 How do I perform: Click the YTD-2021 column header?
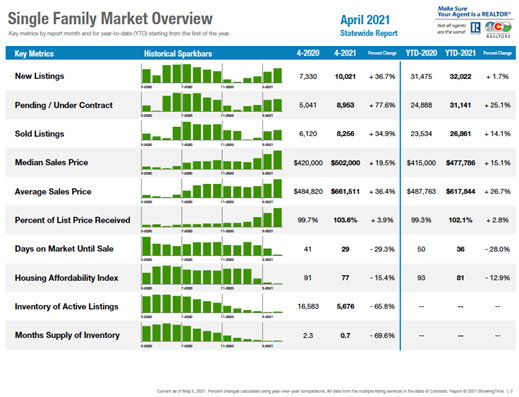pos(460,53)
